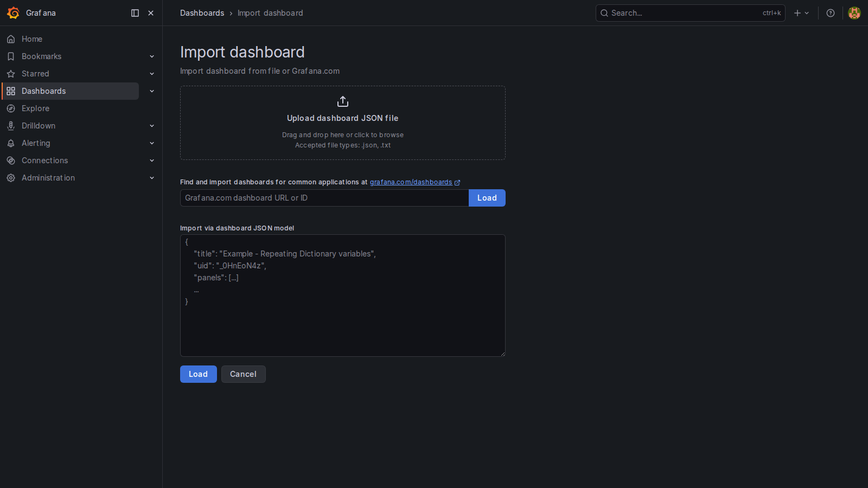Expand the Connections section chevron
Viewport: 868px width, 488px height.
[152, 160]
